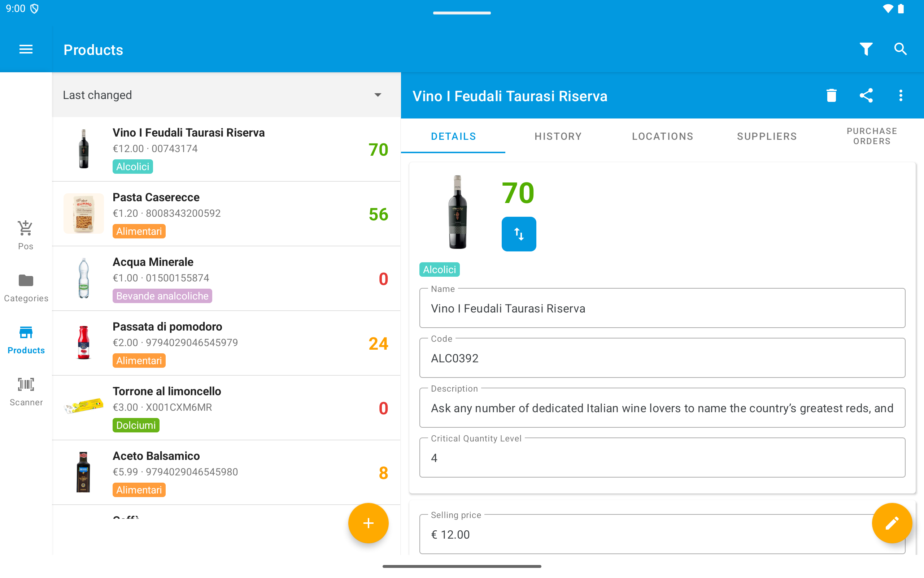Share the Vino I Feudali product
Screen dimensions: 924x578
pos(866,96)
